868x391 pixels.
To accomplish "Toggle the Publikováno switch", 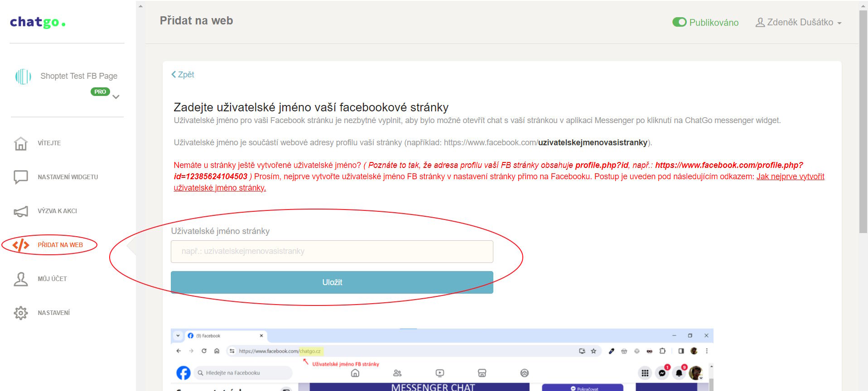I will point(680,22).
